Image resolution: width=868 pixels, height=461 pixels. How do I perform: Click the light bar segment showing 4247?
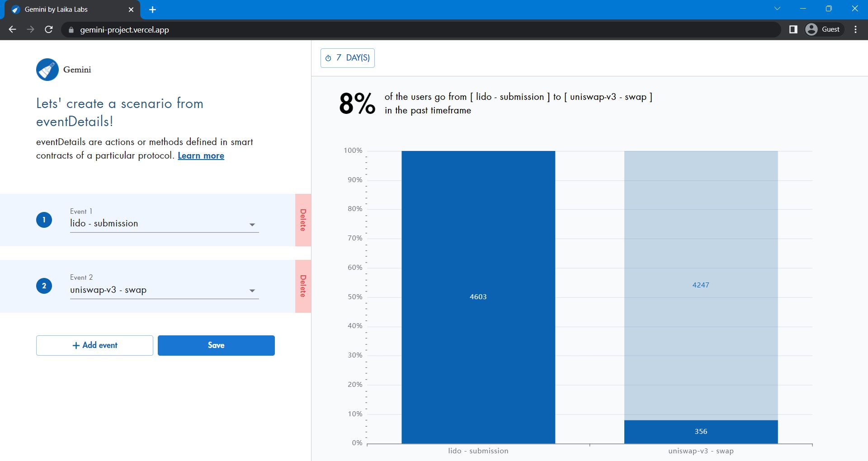click(x=701, y=285)
